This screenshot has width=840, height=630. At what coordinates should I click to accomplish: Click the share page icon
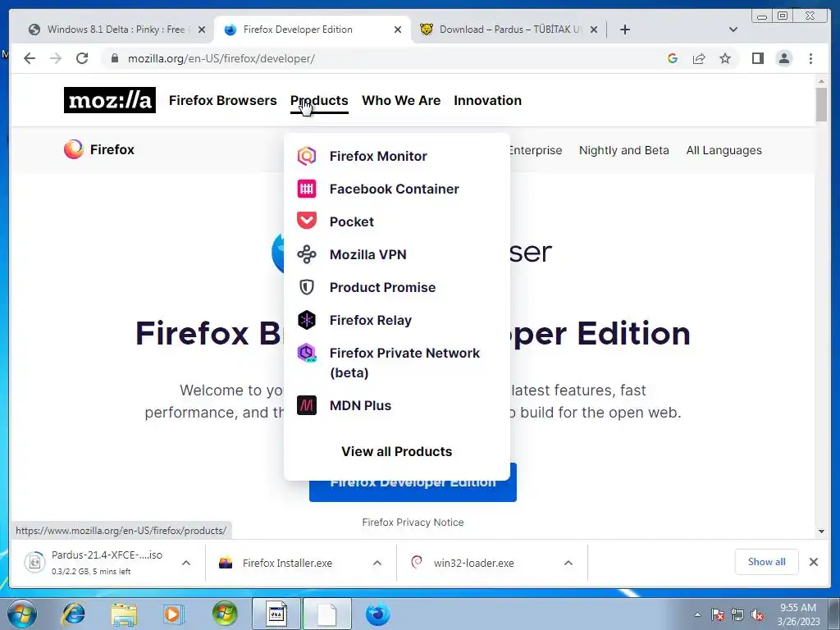point(699,58)
